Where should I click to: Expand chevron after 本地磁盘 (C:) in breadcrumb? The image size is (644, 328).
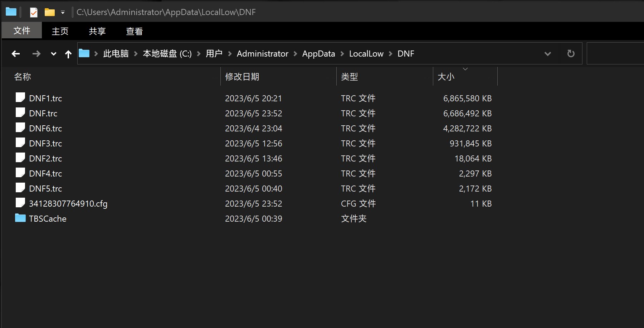[199, 54]
